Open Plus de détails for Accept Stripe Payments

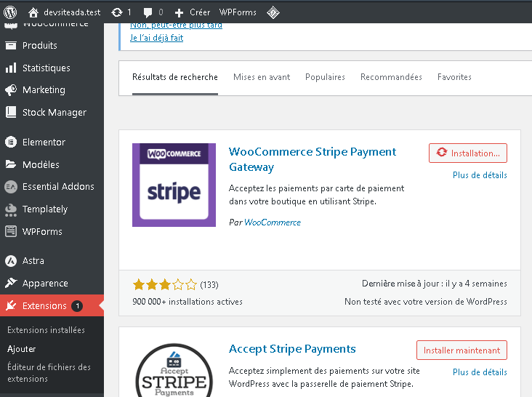pos(480,372)
